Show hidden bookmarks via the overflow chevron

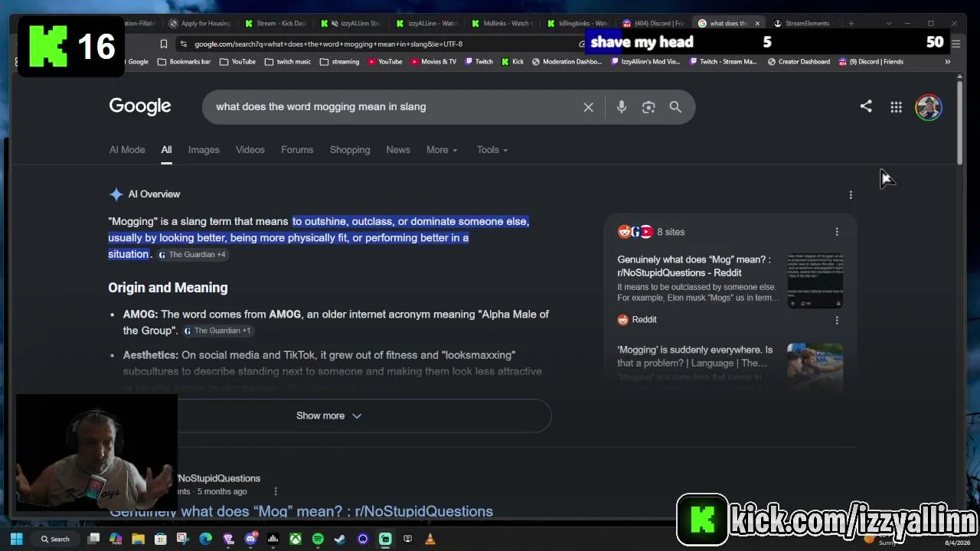point(947,62)
